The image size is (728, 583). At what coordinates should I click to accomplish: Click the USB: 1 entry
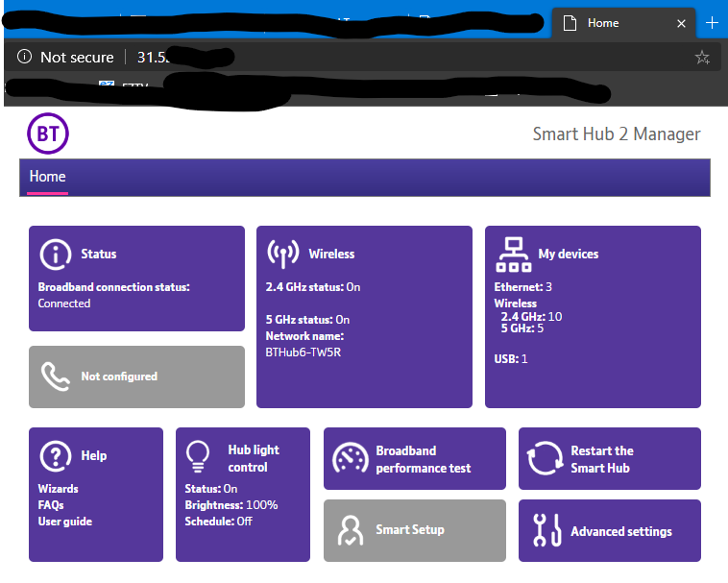click(511, 359)
